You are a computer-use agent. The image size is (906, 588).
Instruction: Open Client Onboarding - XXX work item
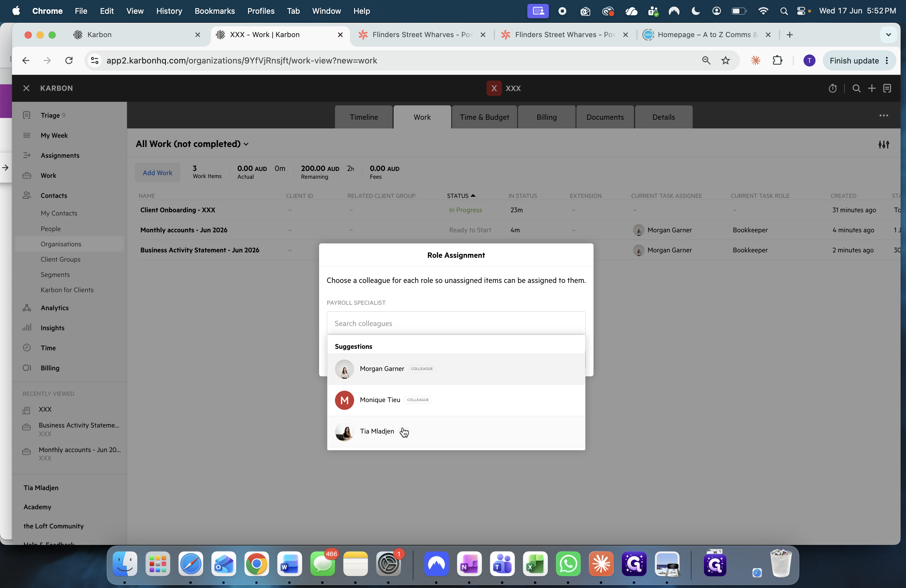click(178, 210)
